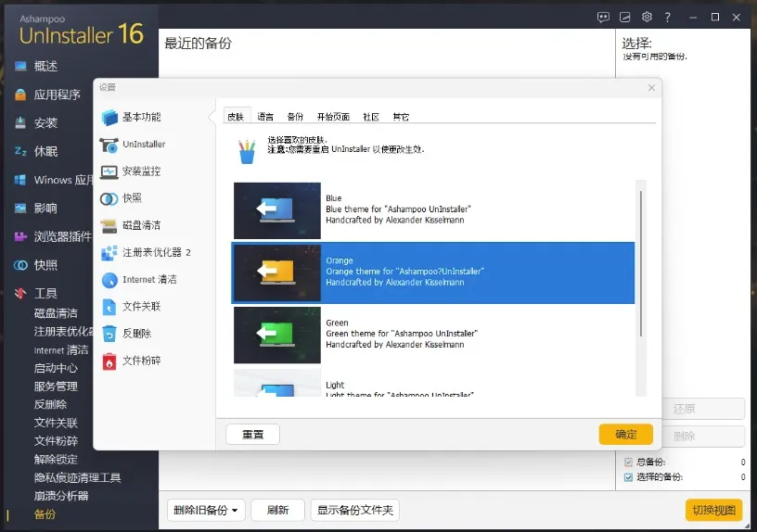The image size is (757, 532).
Task: Select the Green theme thumbnail
Action: pyautogui.click(x=277, y=336)
